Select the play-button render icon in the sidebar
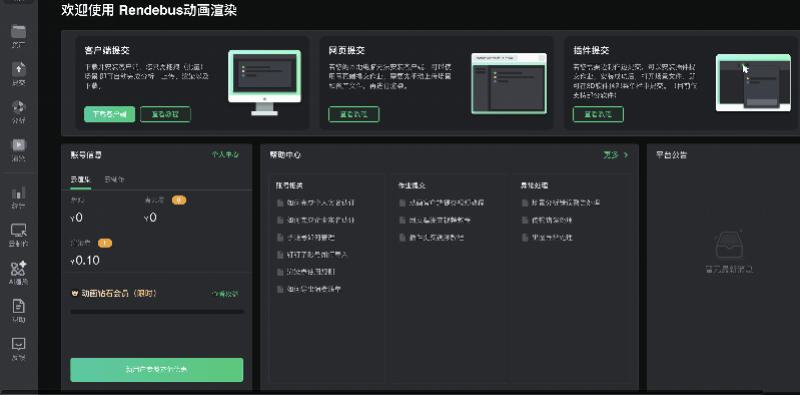 pyautogui.click(x=18, y=144)
